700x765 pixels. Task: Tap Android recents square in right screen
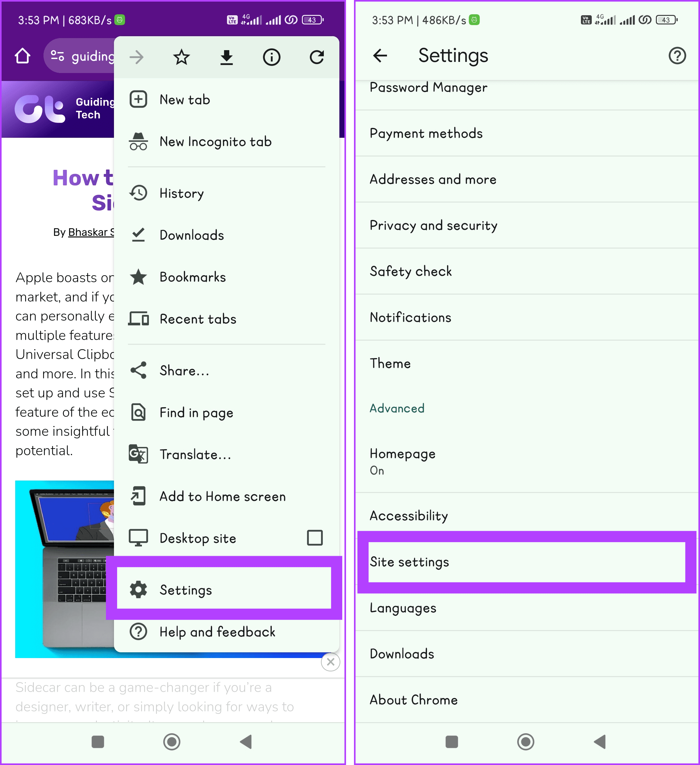point(451,742)
